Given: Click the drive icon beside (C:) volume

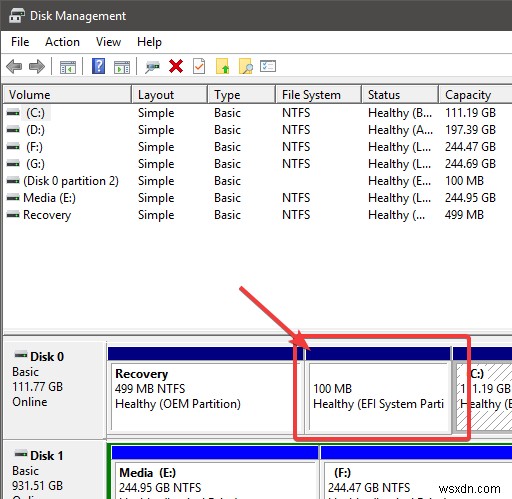Looking at the screenshot, I should (13, 113).
